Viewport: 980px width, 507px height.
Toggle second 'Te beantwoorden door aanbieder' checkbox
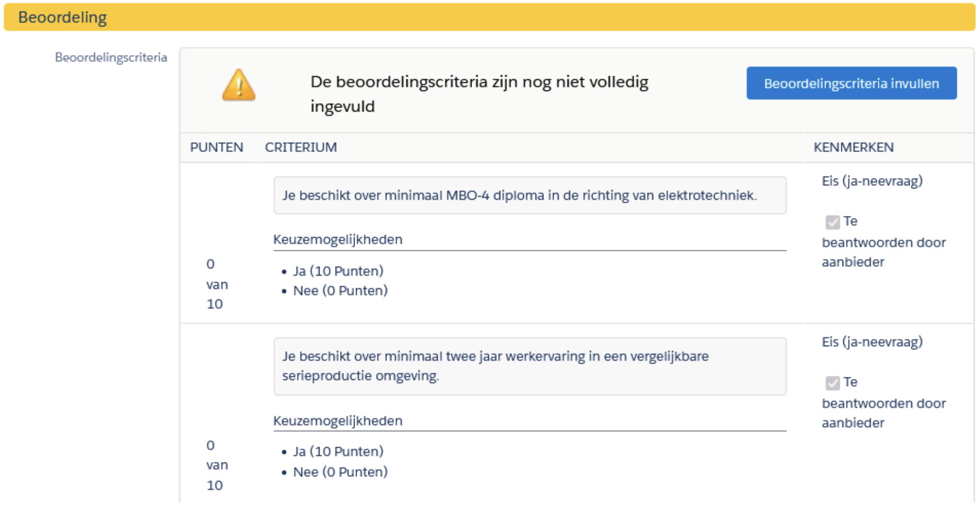pos(832,383)
